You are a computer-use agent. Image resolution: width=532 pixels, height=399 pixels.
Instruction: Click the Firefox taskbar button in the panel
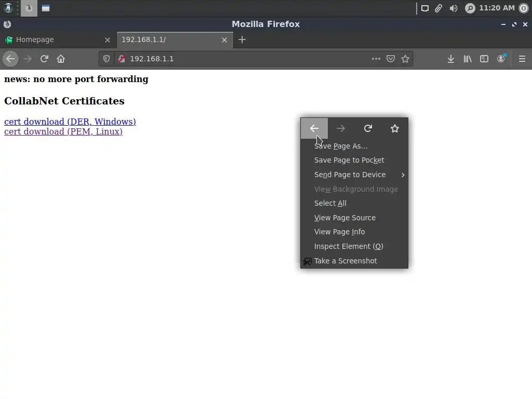tap(29, 8)
